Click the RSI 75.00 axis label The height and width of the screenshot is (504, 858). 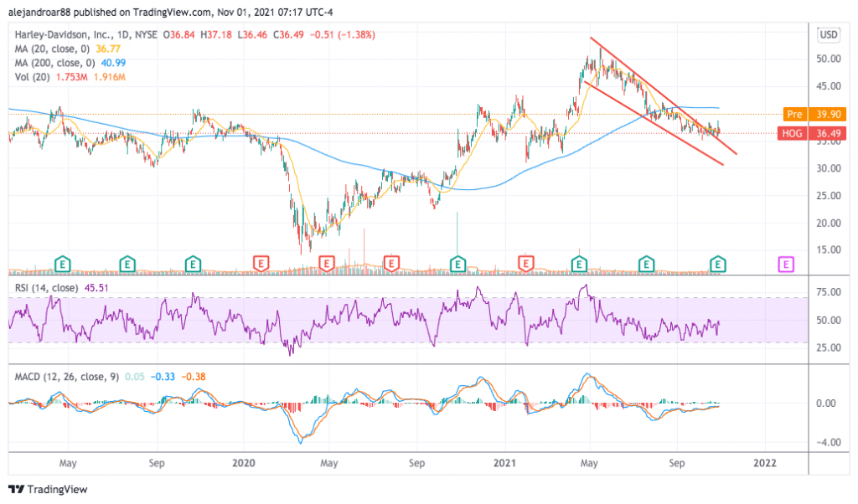[x=829, y=292]
